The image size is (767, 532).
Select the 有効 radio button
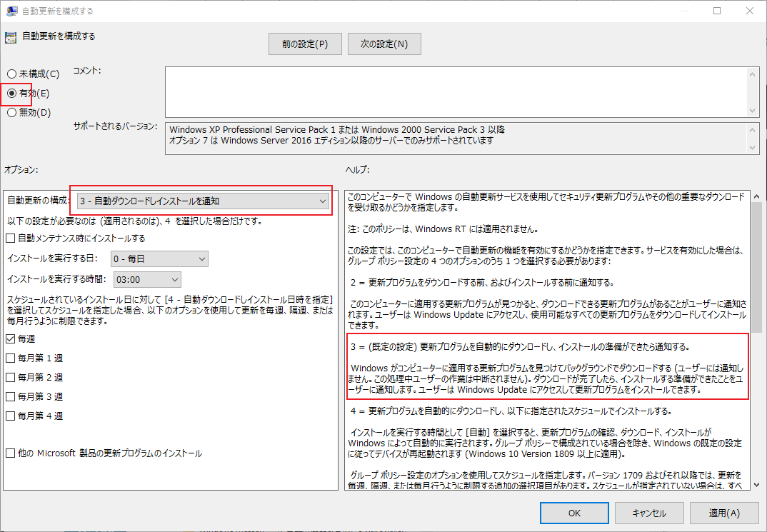11,93
